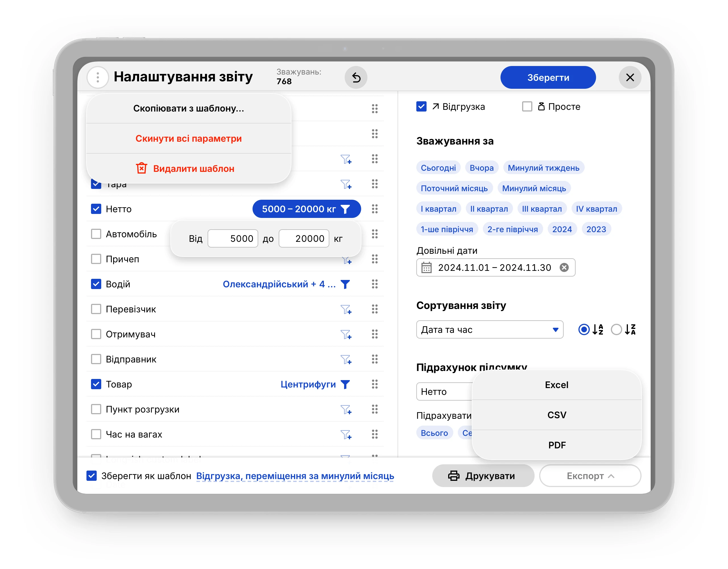
Task: Add filter for Перевізник row
Action: 346,309
